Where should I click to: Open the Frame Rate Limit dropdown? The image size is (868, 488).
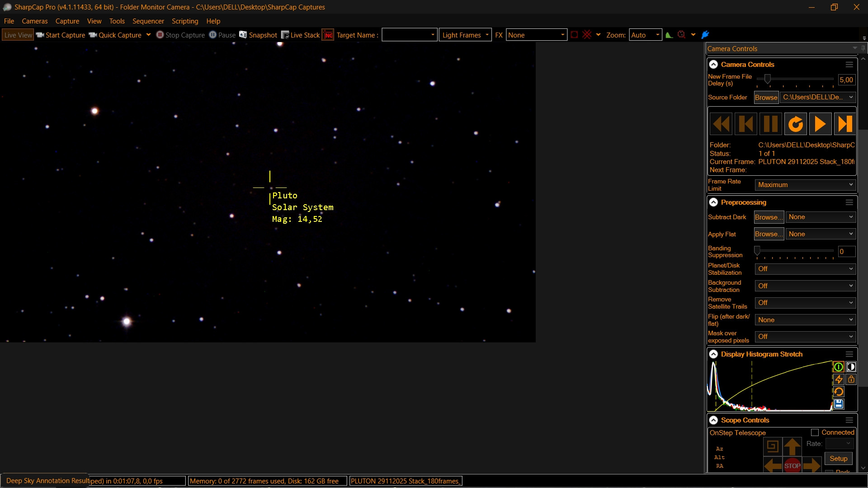(x=805, y=185)
